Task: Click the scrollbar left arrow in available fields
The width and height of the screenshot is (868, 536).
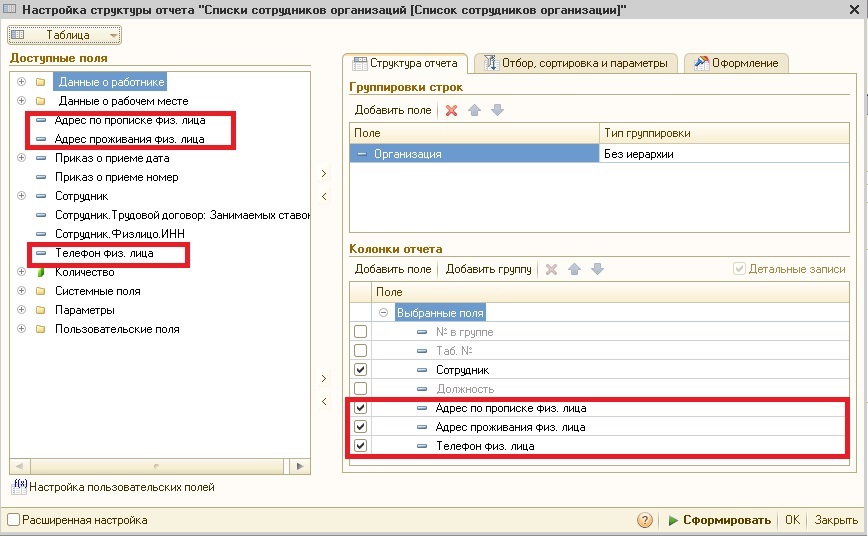Action: [x=19, y=466]
